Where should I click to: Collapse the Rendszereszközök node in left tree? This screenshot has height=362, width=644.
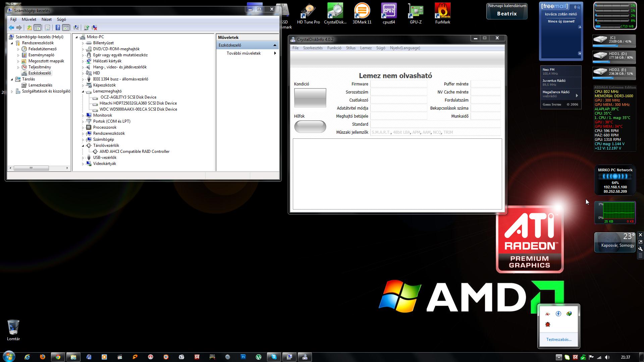pos(12,43)
